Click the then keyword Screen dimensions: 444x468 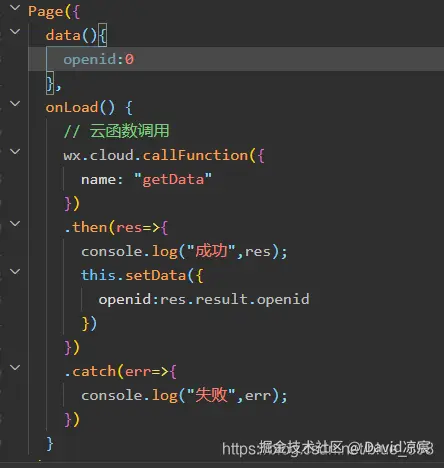89,227
